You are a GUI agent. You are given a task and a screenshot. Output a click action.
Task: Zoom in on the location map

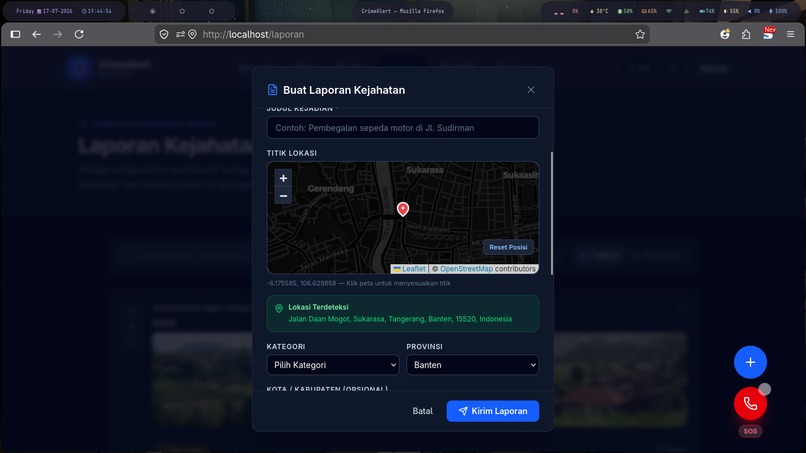(283, 178)
